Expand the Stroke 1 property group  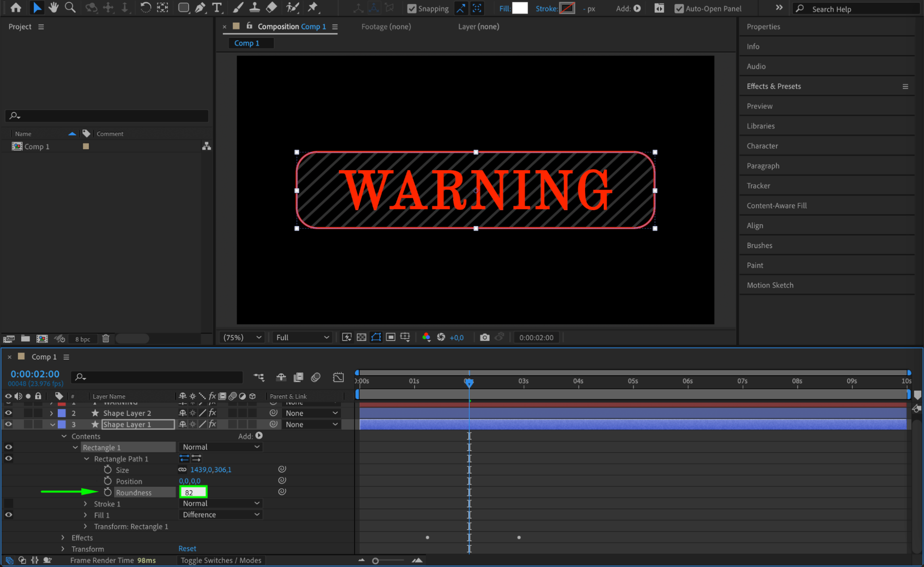[86, 504]
